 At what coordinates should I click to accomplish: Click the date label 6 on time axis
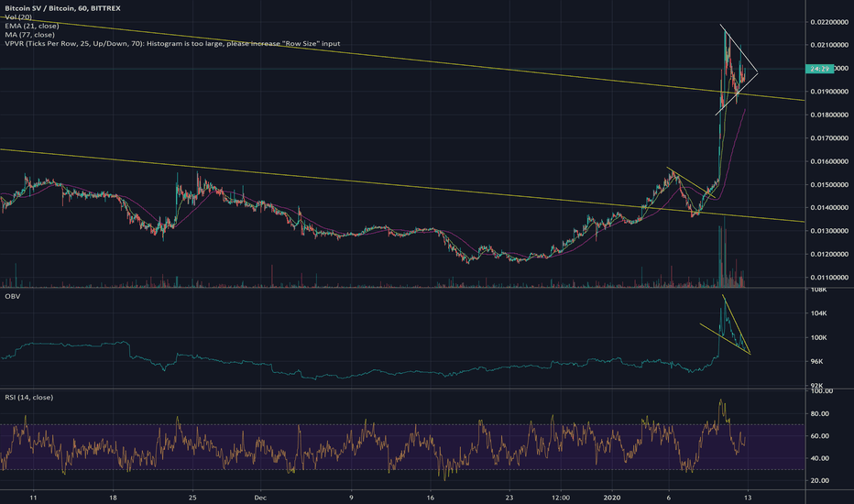[x=668, y=498]
